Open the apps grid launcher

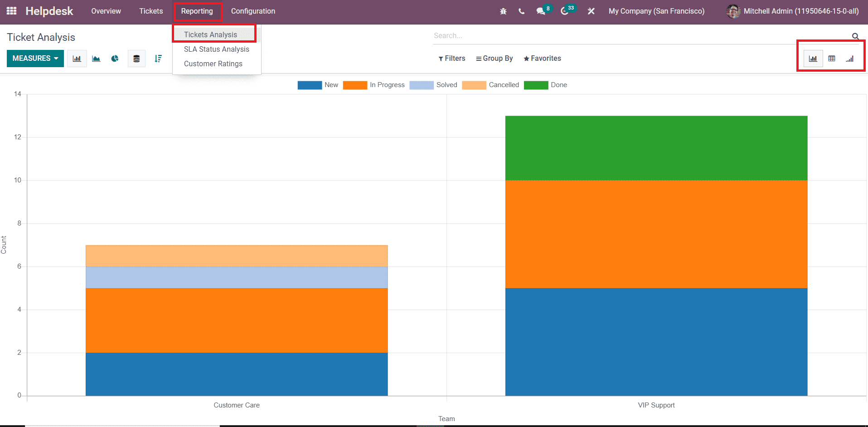tap(11, 11)
